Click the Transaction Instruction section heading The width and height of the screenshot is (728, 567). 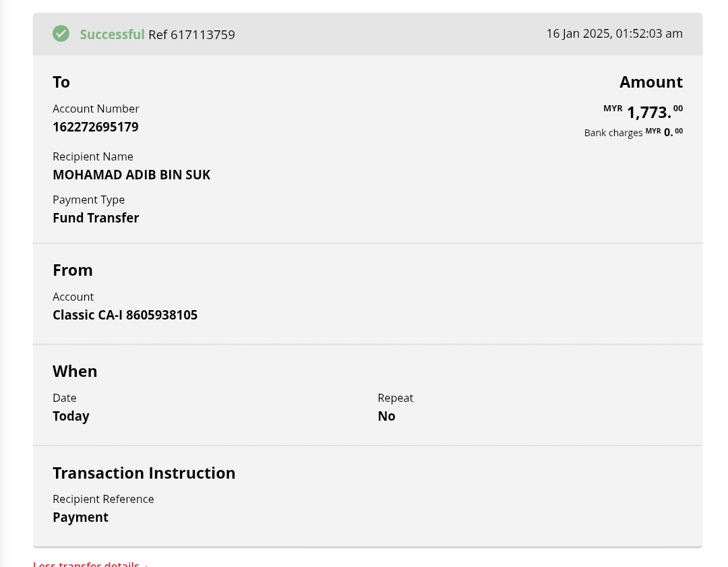(144, 473)
